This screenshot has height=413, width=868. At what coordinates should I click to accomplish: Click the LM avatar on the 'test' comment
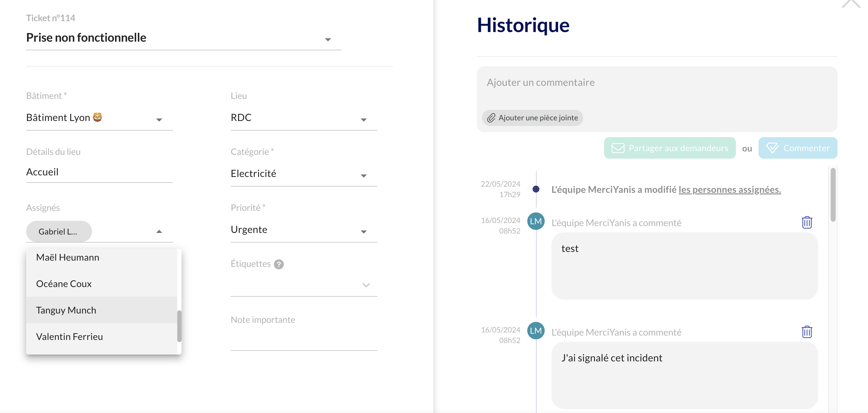[535, 221]
